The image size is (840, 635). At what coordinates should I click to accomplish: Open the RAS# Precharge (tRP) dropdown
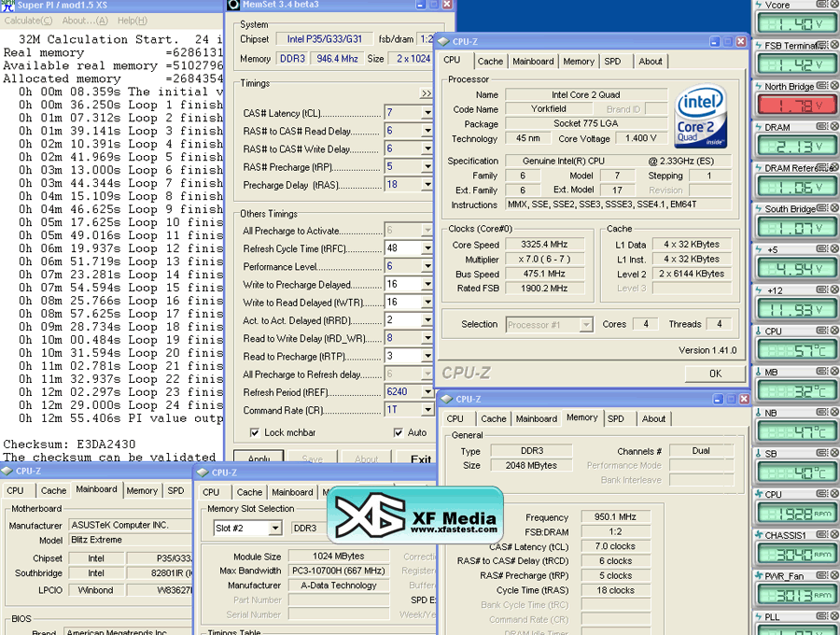tap(427, 166)
